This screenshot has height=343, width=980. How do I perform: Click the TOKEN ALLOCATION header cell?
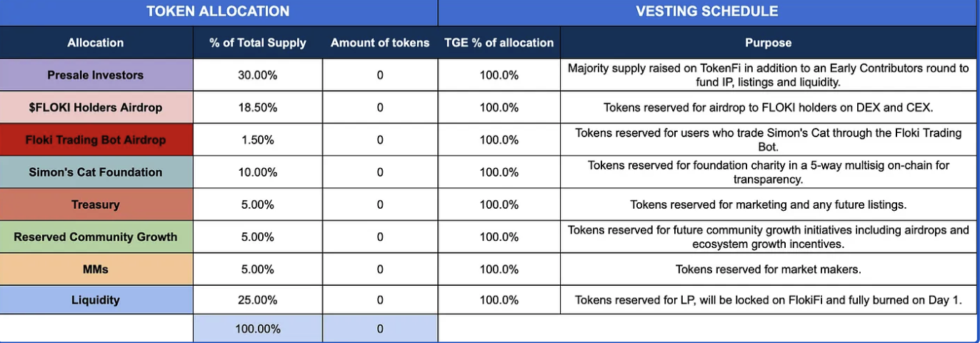pyautogui.click(x=218, y=11)
